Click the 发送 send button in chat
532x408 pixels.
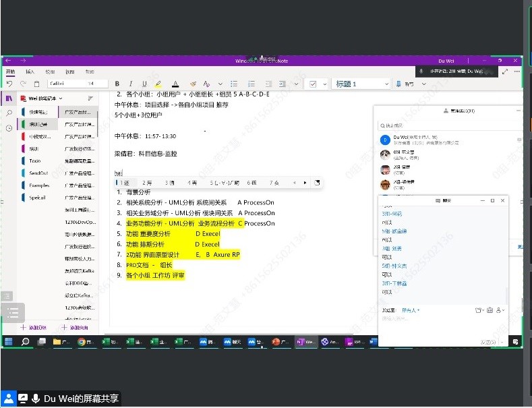pyautogui.click(x=488, y=342)
